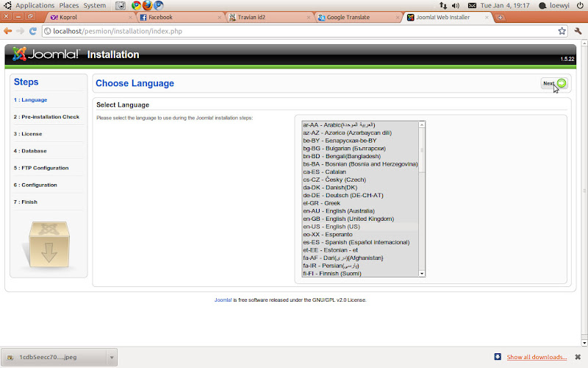
Task: Select the Joomla! Web Installer tab
Action: pos(446,17)
